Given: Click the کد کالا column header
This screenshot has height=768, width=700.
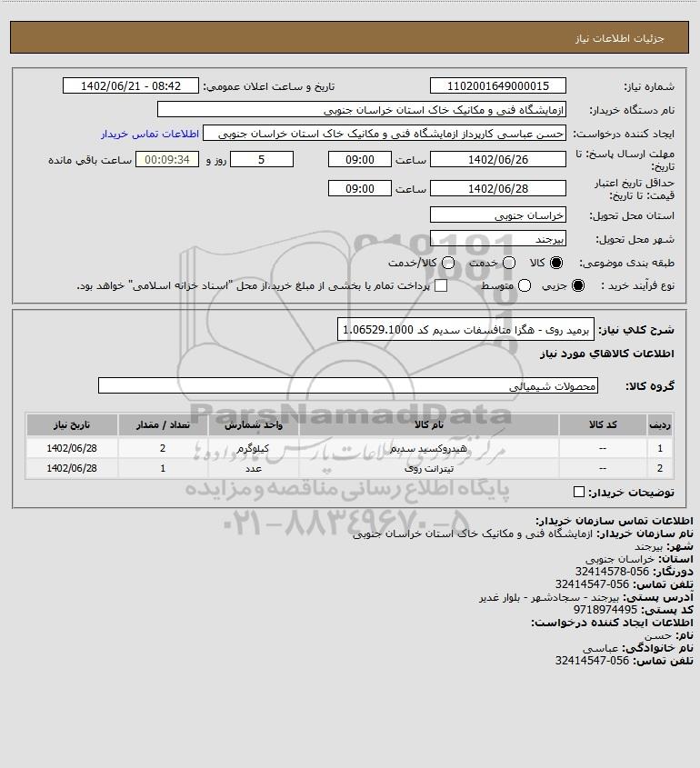Looking at the screenshot, I should tap(603, 424).
